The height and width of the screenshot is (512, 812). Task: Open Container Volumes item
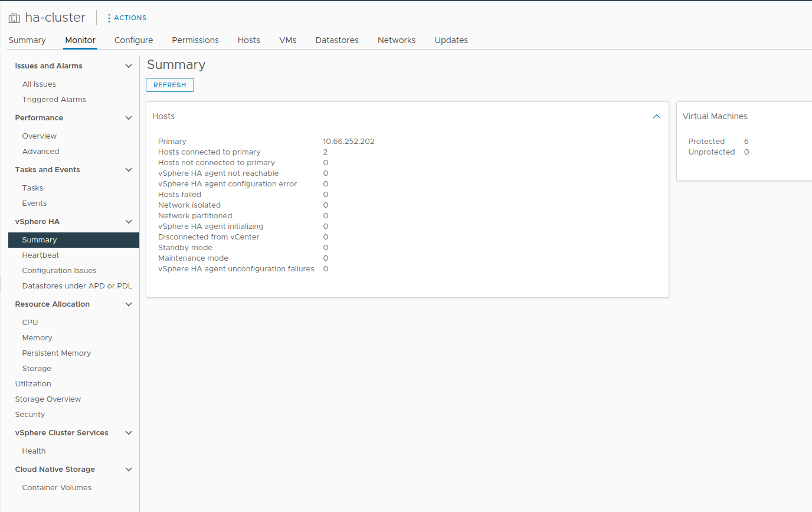pyautogui.click(x=57, y=488)
